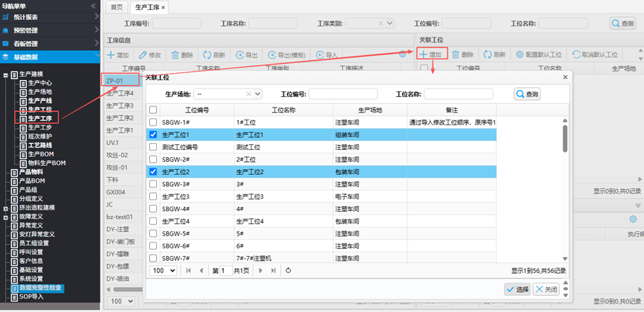Go to previous page in dialog pager

click(x=201, y=270)
